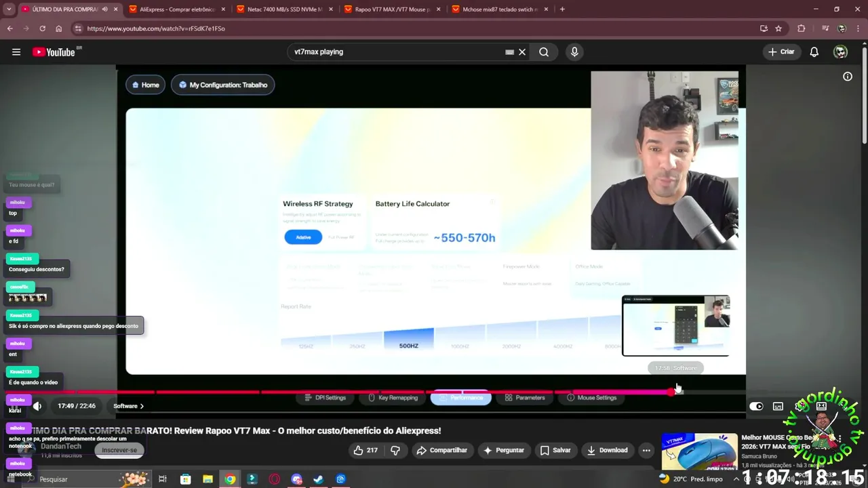Screen dimensions: 868x488
Task: Open Windows Task View
Action: click(163, 479)
